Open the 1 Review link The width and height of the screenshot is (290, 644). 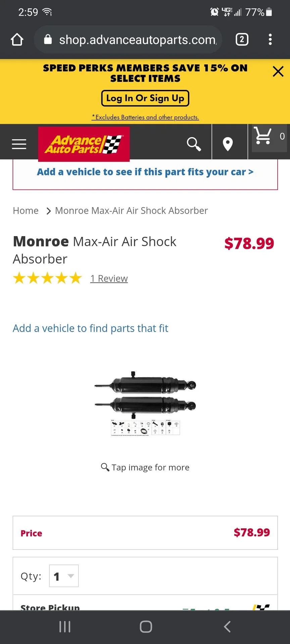click(x=109, y=278)
